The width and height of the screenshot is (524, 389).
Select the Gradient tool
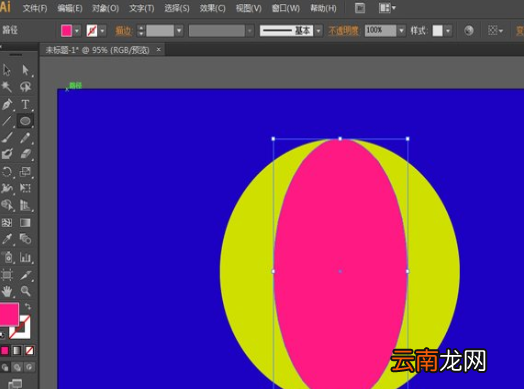coord(25,223)
